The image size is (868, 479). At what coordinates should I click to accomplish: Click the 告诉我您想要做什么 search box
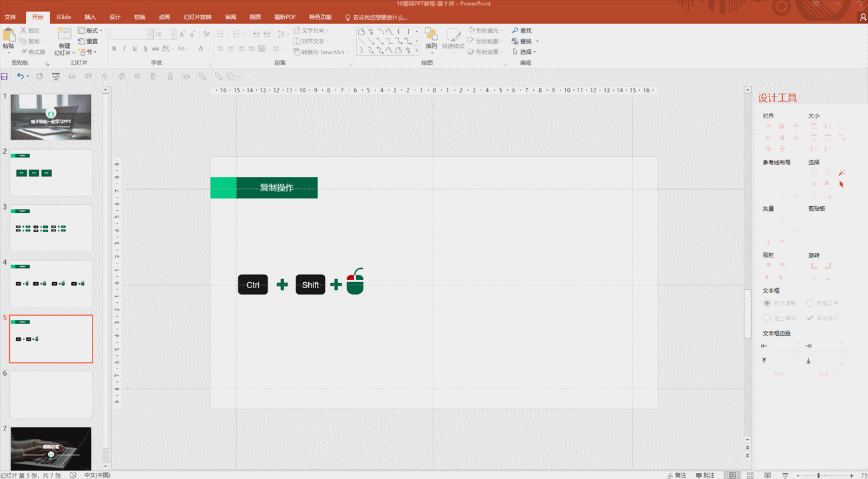point(376,17)
